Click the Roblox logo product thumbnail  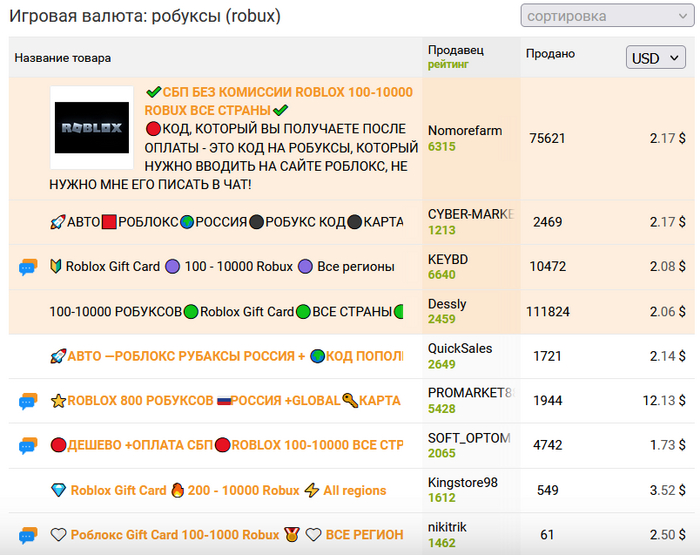coord(92,128)
